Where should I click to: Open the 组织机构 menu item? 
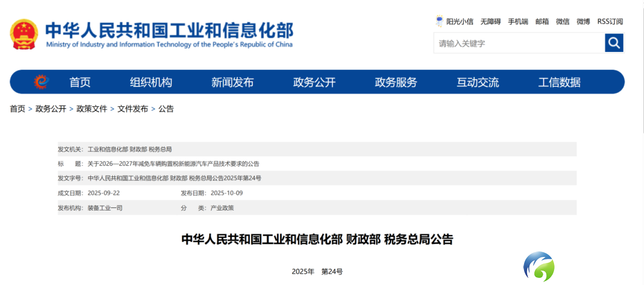tap(151, 82)
